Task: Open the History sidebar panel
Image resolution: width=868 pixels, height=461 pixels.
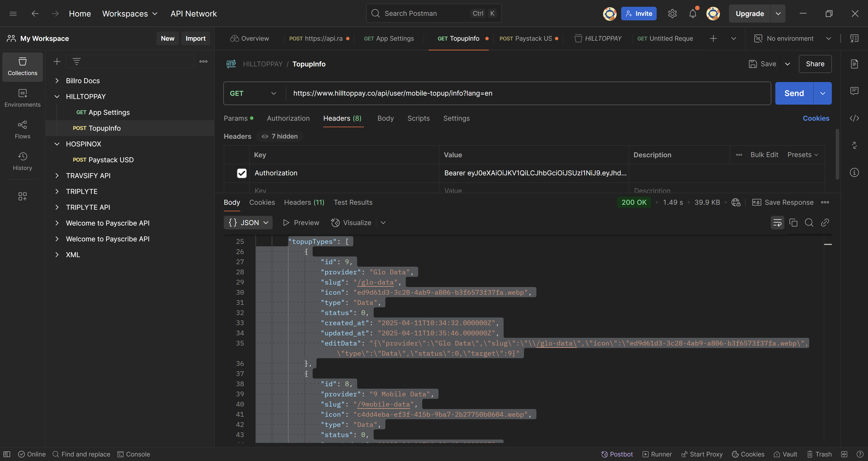Action: [x=22, y=161]
